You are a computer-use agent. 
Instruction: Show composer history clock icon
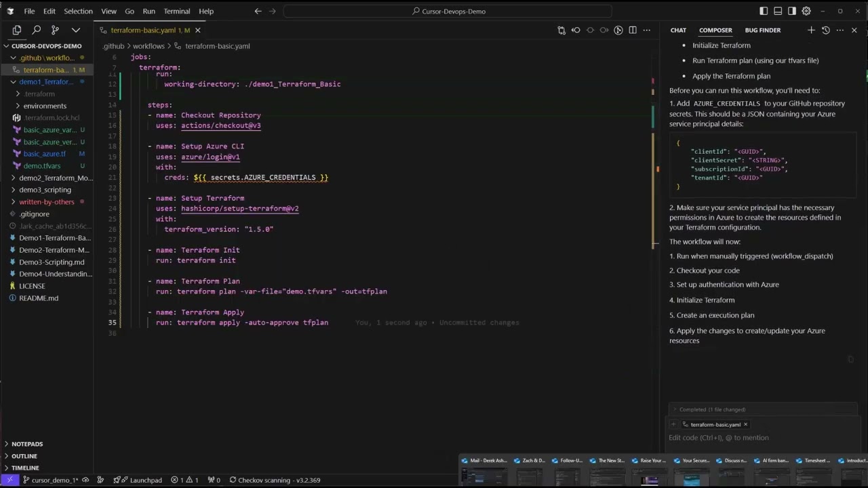[825, 30]
